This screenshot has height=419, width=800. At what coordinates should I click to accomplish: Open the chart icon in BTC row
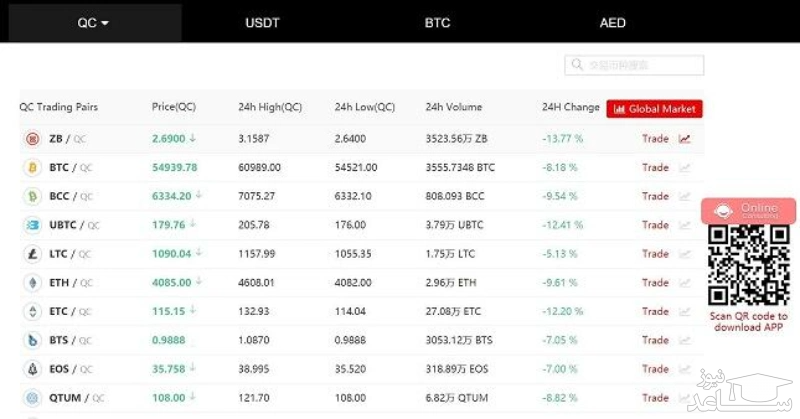point(684,168)
